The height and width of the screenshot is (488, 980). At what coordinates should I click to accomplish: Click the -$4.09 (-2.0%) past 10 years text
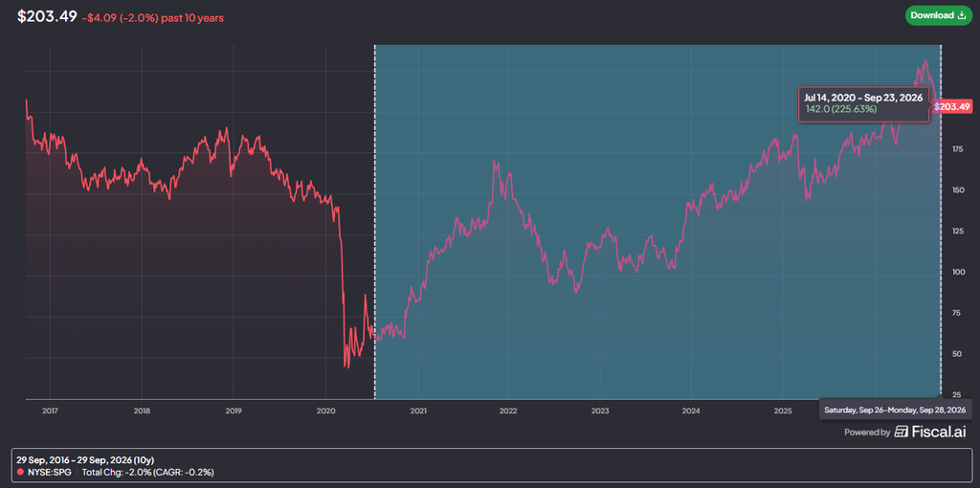click(x=153, y=18)
